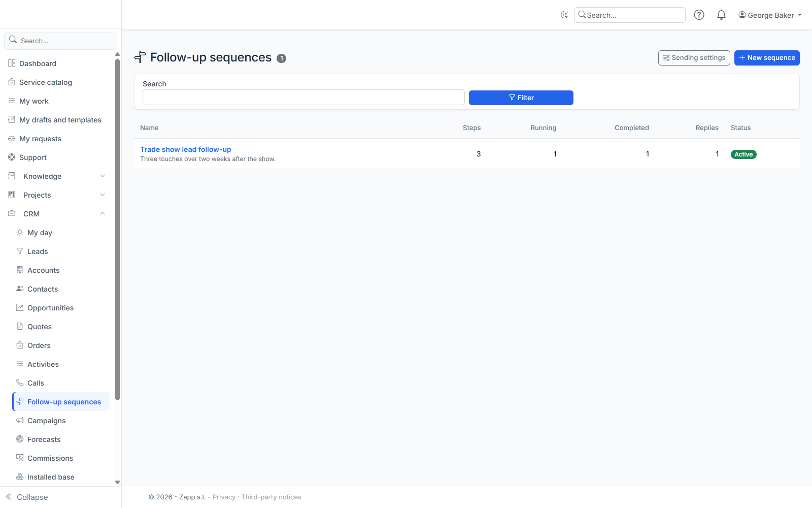This screenshot has width=812, height=508.
Task: Click the Steps column header
Action: (x=471, y=128)
